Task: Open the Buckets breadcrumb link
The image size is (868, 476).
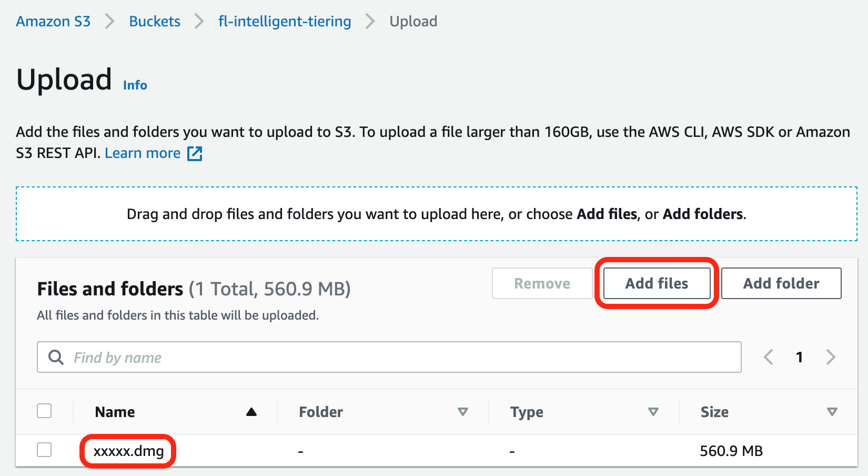Action: (155, 22)
